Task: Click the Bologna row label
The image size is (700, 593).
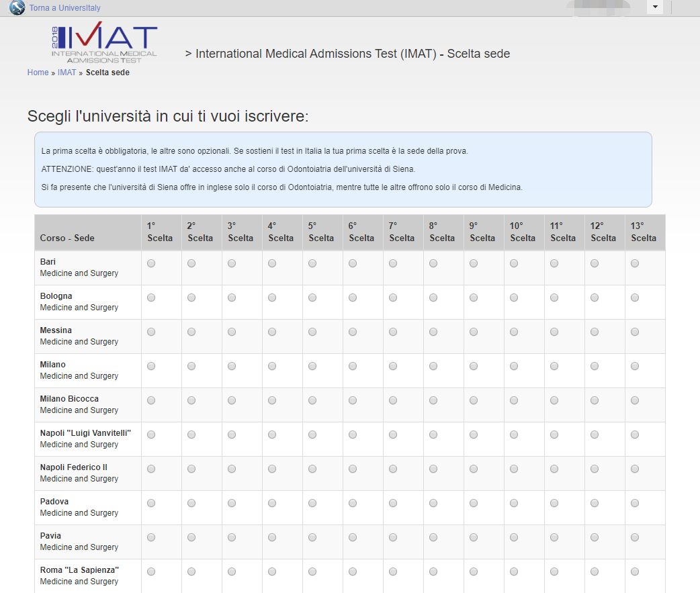Action: click(56, 296)
